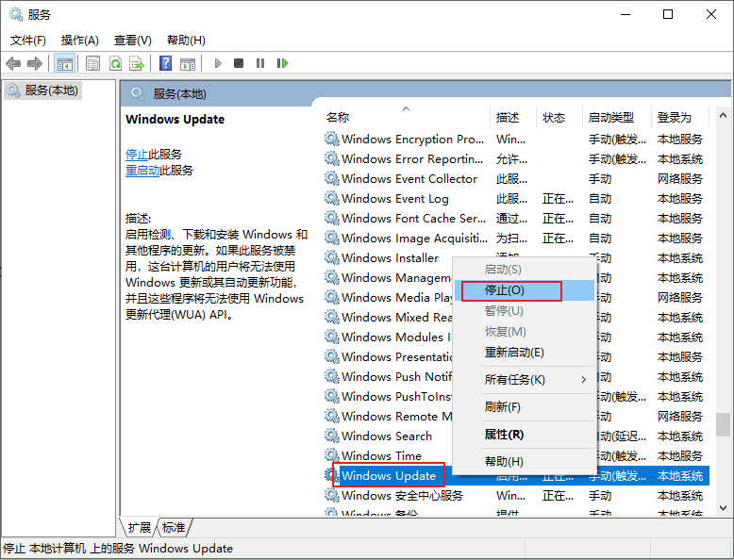
Task: Click the Export List toolbar icon
Action: point(137,63)
